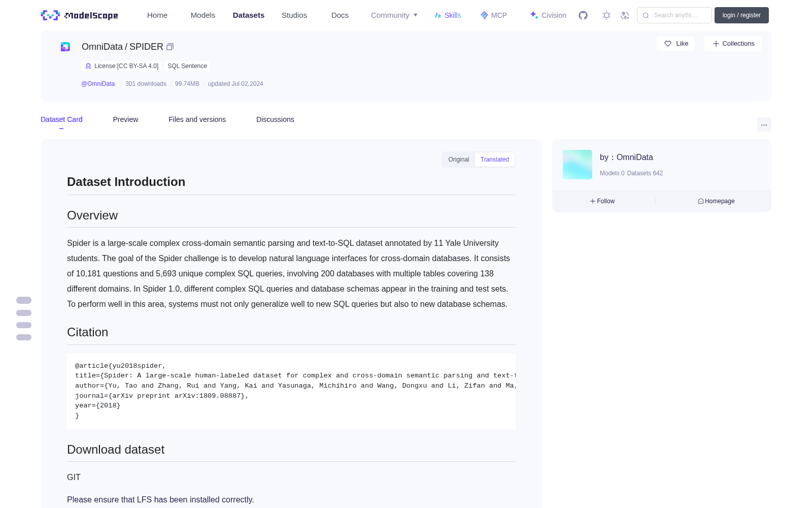Click the 'Overview' heading
The height and width of the screenshot is (508, 812).
[x=92, y=215]
